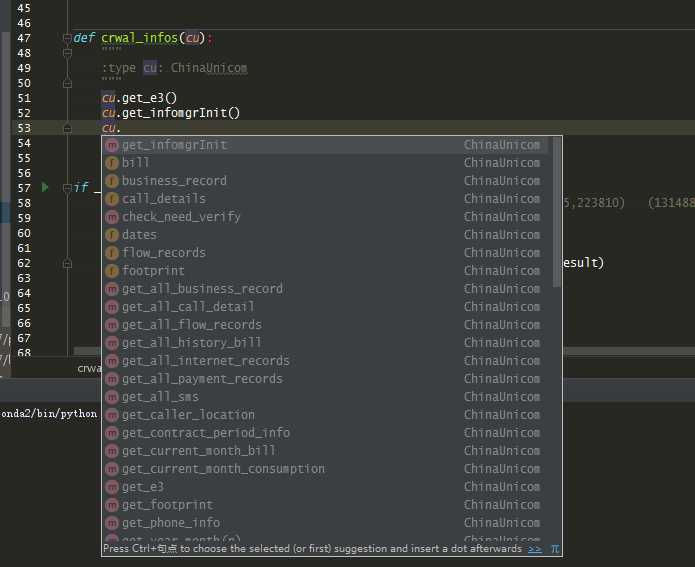The height and width of the screenshot is (567, 695).
Task: Click the crwal_infos function name
Action: [140, 38]
